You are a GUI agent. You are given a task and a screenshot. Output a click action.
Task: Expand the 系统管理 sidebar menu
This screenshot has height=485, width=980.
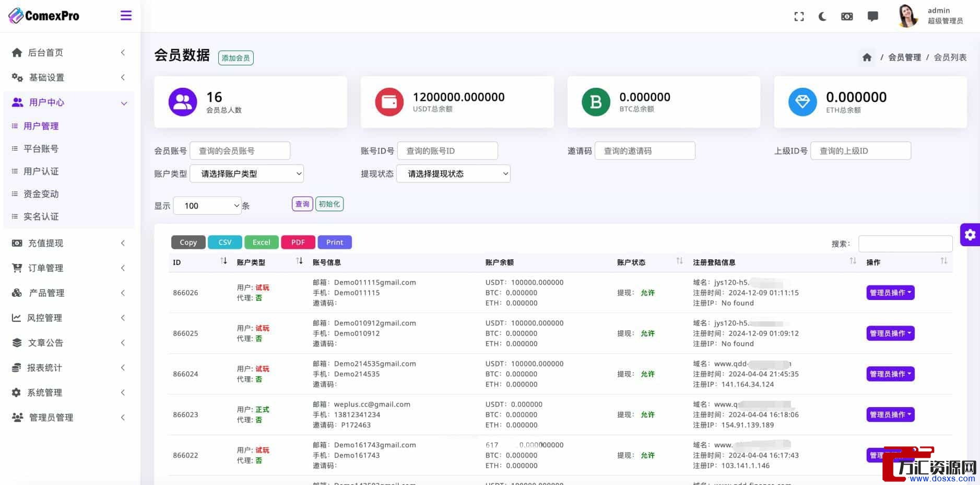tap(69, 392)
